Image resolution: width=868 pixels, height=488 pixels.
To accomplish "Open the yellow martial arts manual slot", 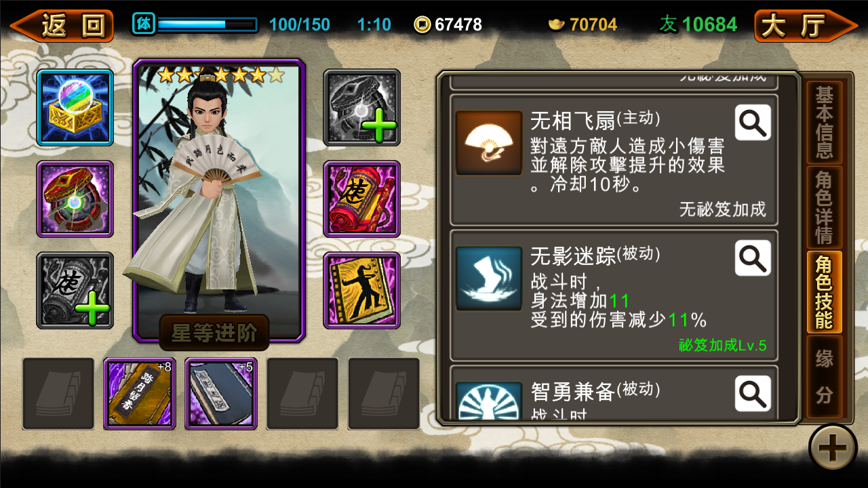I will click(x=362, y=290).
